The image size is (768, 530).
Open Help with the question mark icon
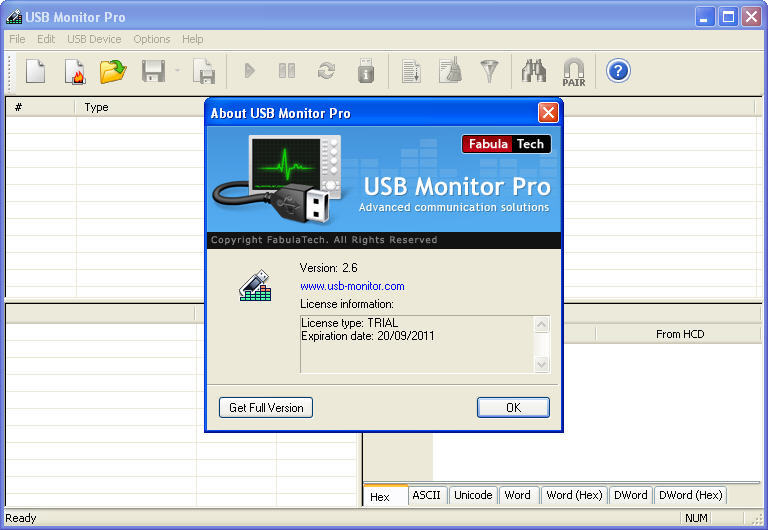[618, 71]
